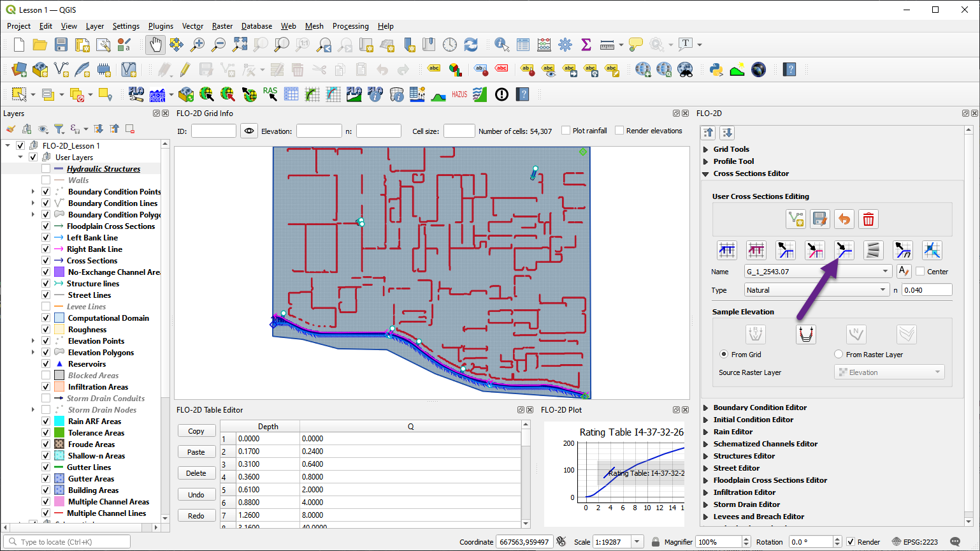Viewport: 980px width, 551px height.
Task: Click the sample channel elevation U-shaped icon
Action: pyautogui.click(x=805, y=334)
